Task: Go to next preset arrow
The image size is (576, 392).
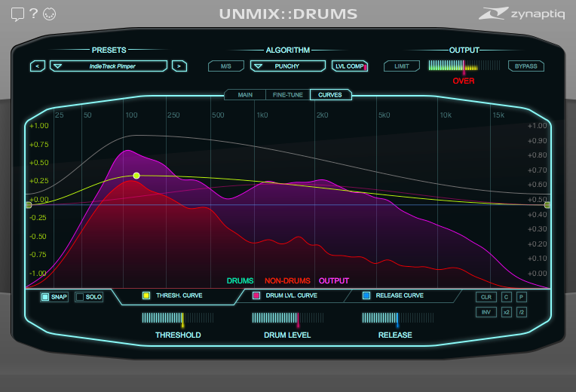Action: 179,66
